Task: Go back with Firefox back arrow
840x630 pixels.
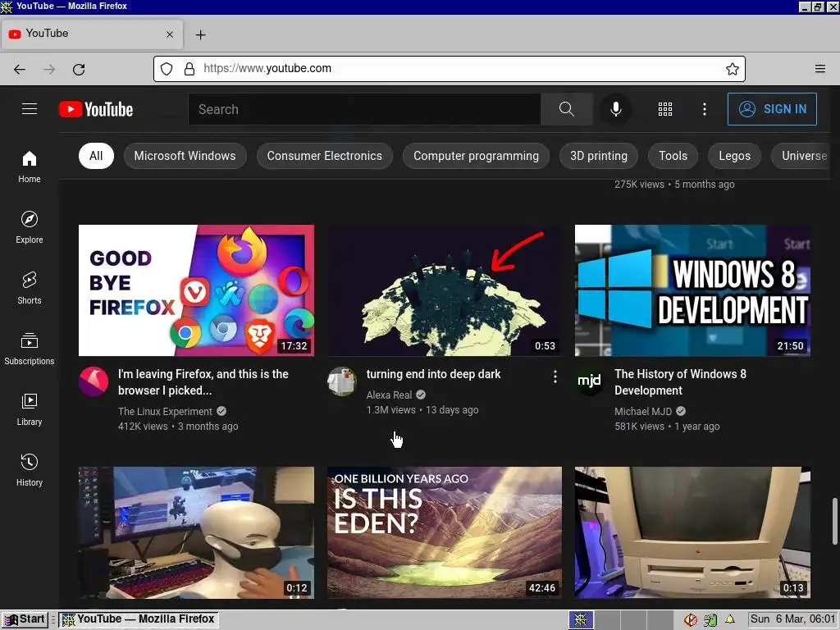Action: pos(20,69)
